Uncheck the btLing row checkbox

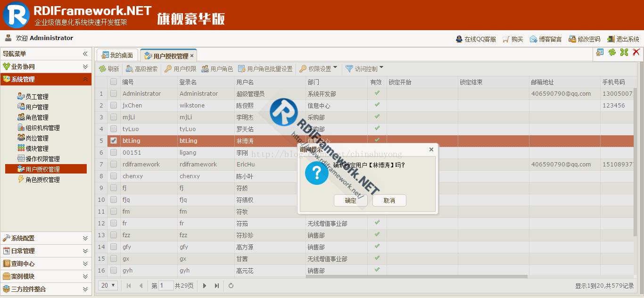[114, 141]
